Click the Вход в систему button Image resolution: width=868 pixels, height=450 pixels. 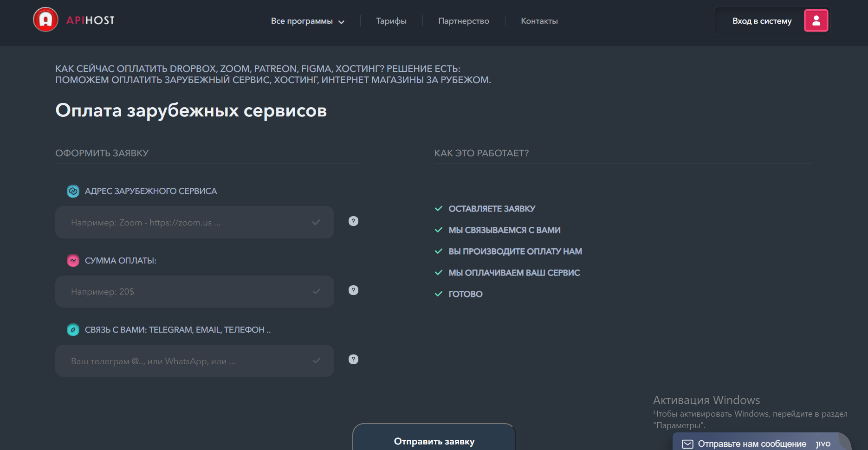coord(762,20)
